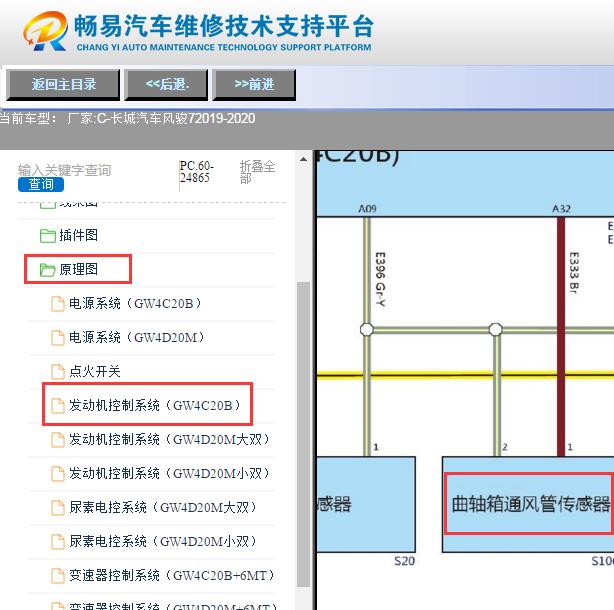Screen dimensions: 614x610
Task: Click file icon of 变速器控制系统（GW4C20B+6MT）
Action: click(x=58, y=576)
